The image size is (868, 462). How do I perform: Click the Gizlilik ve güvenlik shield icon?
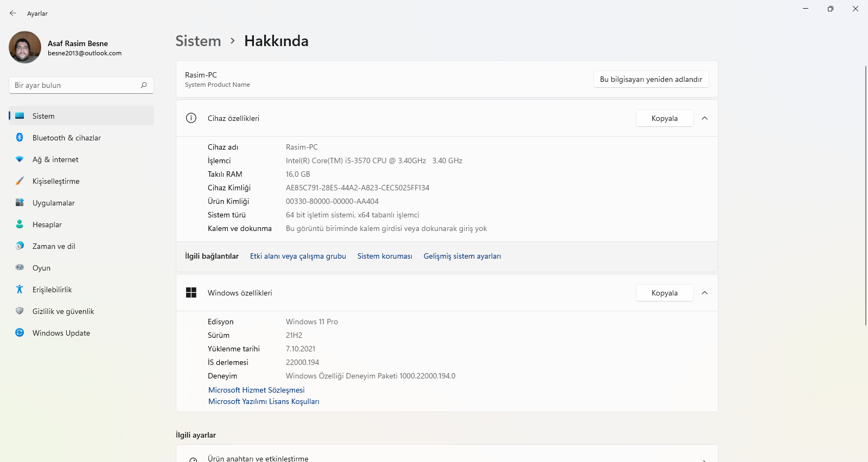click(20, 311)
